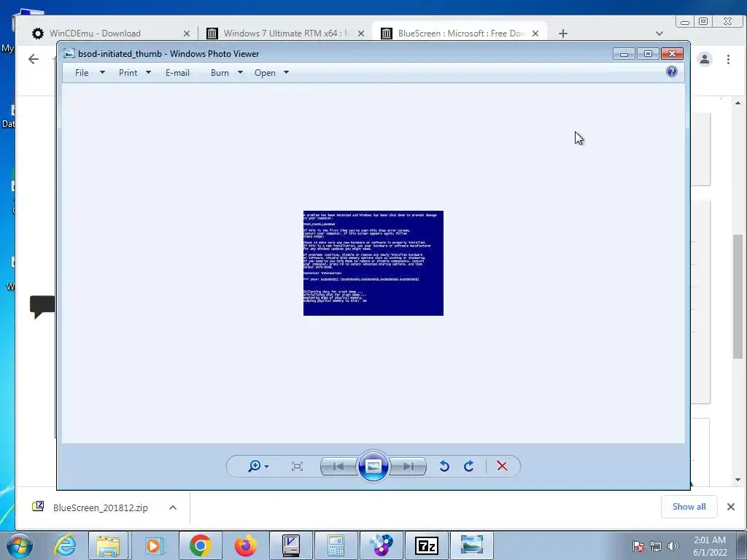Open the taskbar clock 2:01 AM
The image size is (747, 560).
(710, 545)
